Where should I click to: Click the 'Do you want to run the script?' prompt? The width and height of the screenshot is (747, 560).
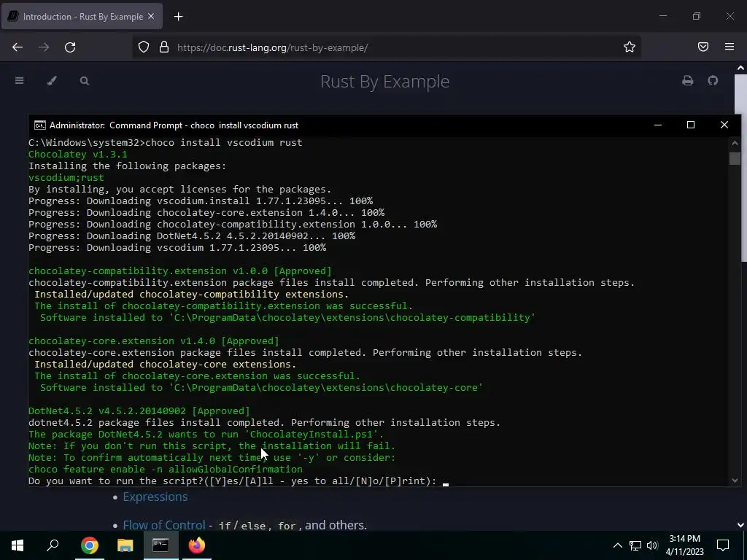[x=233, y=481]
